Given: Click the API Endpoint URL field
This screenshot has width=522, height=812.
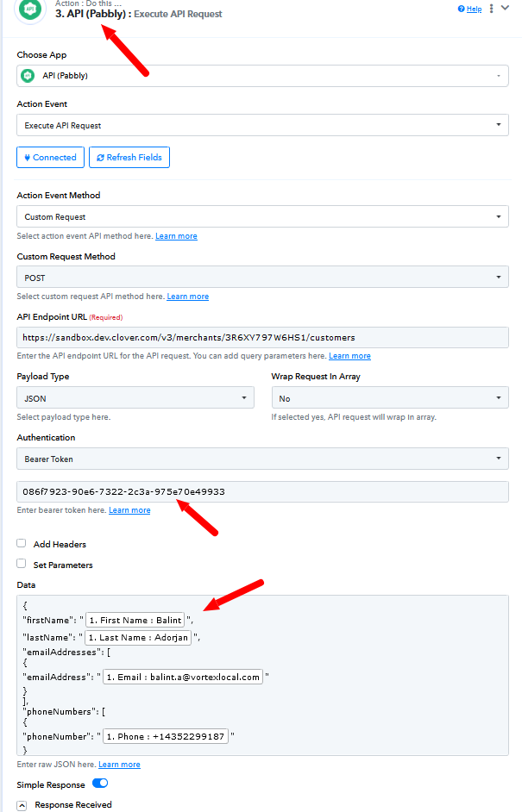Looking at the screenshot, I should pos(262,337).
